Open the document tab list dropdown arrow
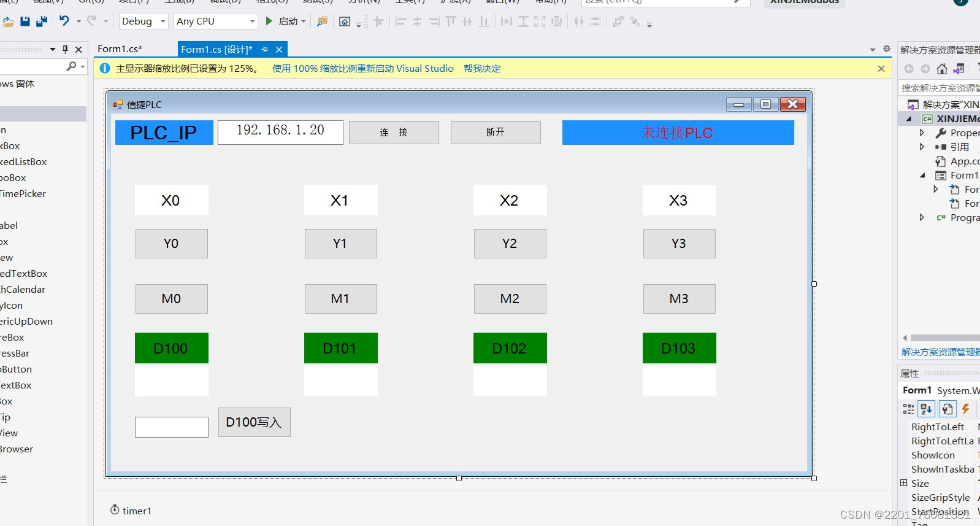Viewport: 980px width, 526px height. pos(873,50)
